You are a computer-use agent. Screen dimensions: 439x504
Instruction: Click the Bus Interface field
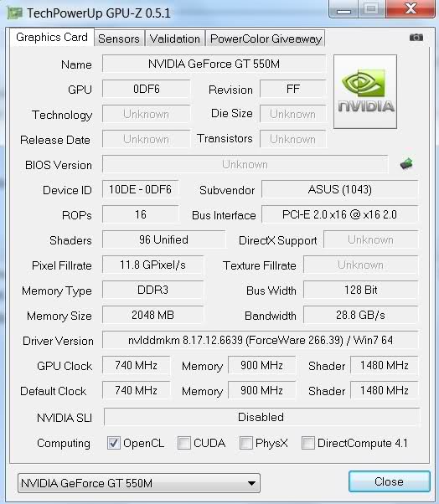coord(339,214)
